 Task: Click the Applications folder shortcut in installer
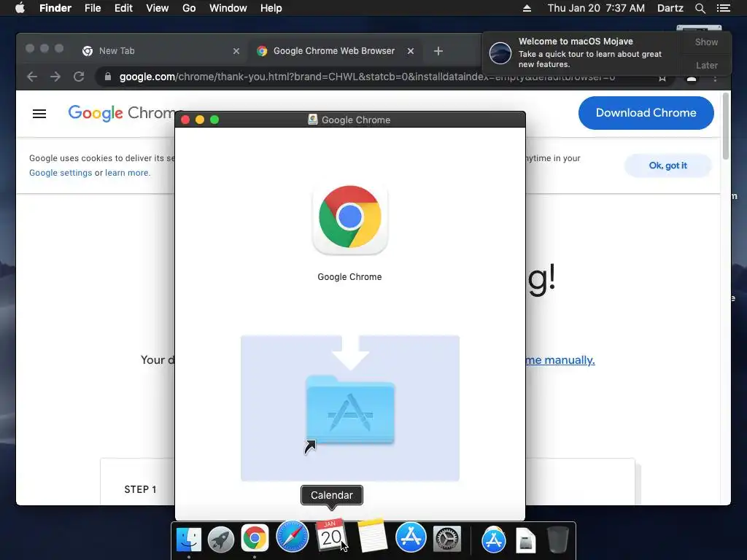pos(350,410)
